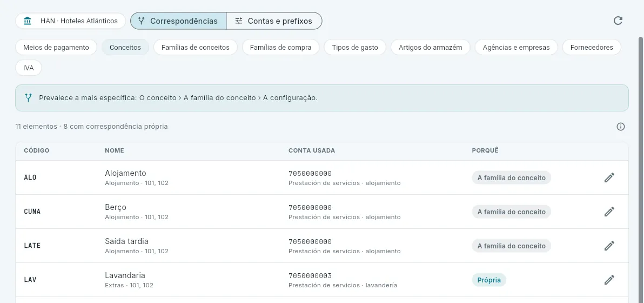
Task: Click 'A família do conceito' badge in LATE row
Action: (511, 246)
